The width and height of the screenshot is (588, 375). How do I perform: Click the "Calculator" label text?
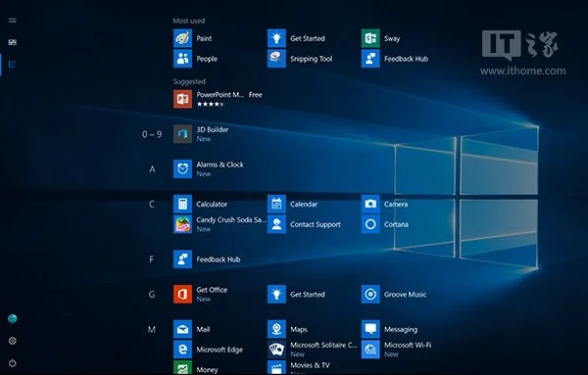pos(212,205)
